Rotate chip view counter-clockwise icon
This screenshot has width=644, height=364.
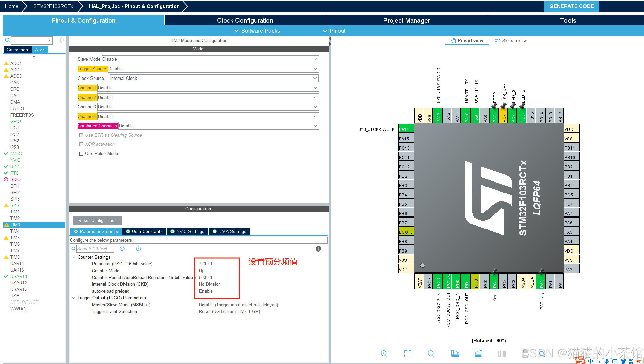pos(478,354)
